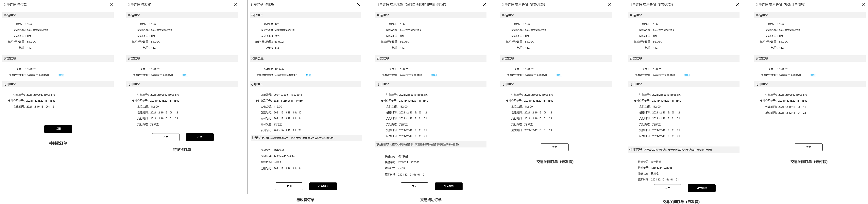Click the black 关闭 button in the 待付款 dialog
868x204 pixels.
[58, 129]
